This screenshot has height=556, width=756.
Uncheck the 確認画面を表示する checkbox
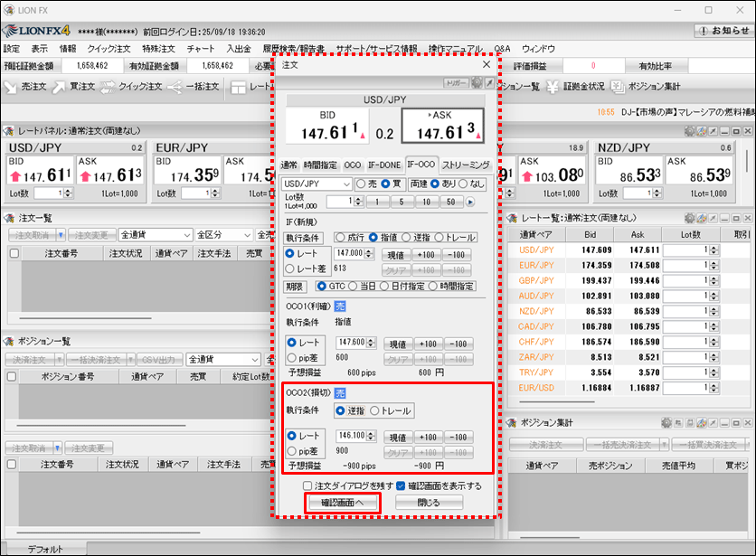tap(401, 485)
